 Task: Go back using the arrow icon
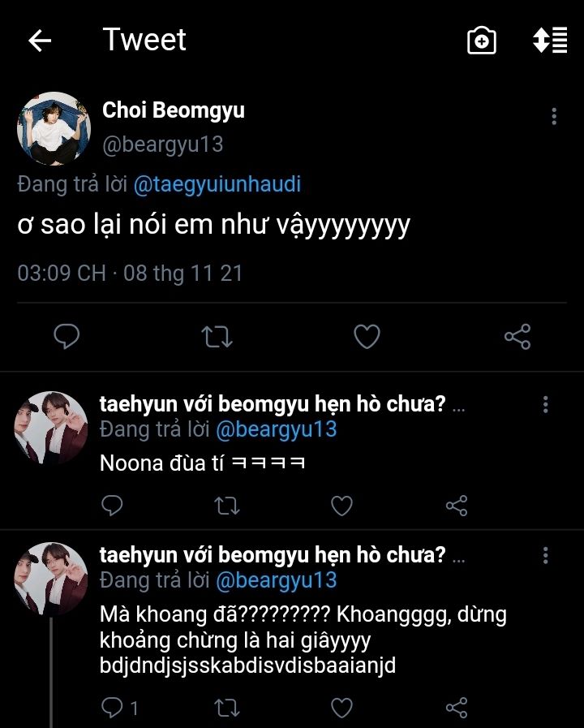point(40,41)
